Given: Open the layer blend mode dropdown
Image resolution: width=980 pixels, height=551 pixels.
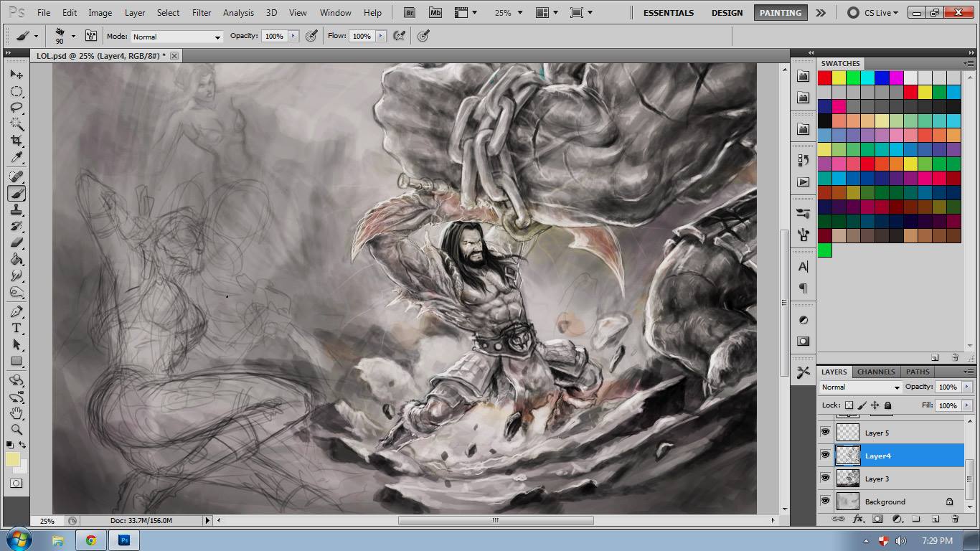Looking at the screenshot, I should click(860, 387).
